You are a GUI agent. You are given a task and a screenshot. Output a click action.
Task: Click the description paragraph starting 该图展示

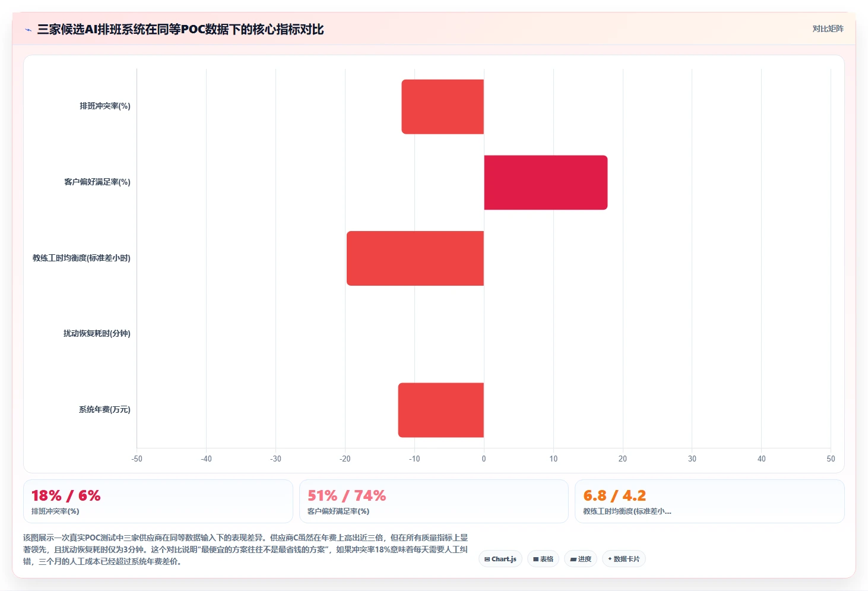click(x=246, y=549)
